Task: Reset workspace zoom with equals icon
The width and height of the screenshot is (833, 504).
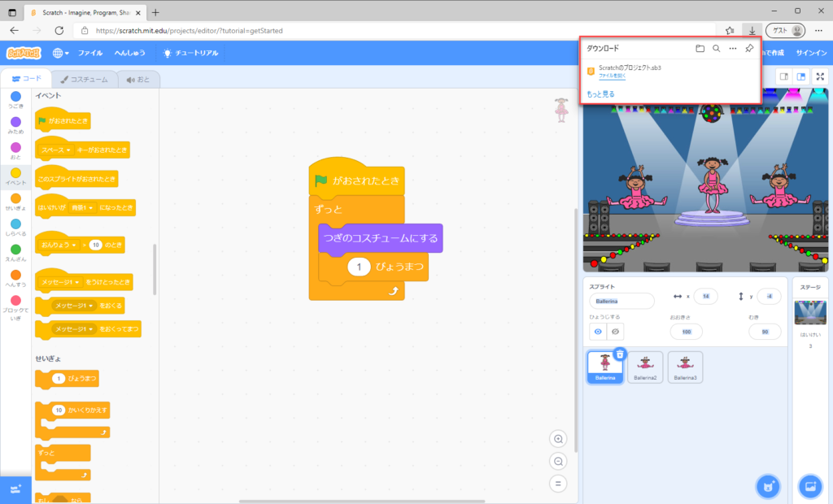Action: pos(558,483)
